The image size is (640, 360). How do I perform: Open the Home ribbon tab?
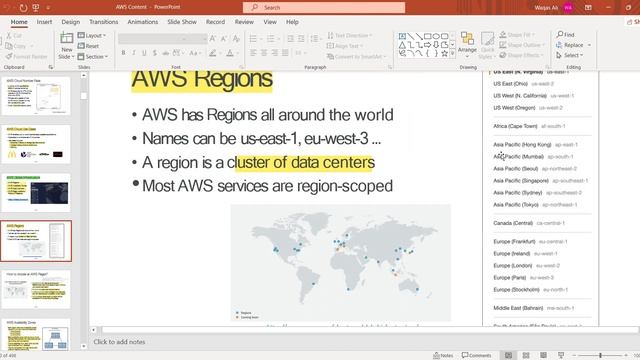click(x=19, y=22)
